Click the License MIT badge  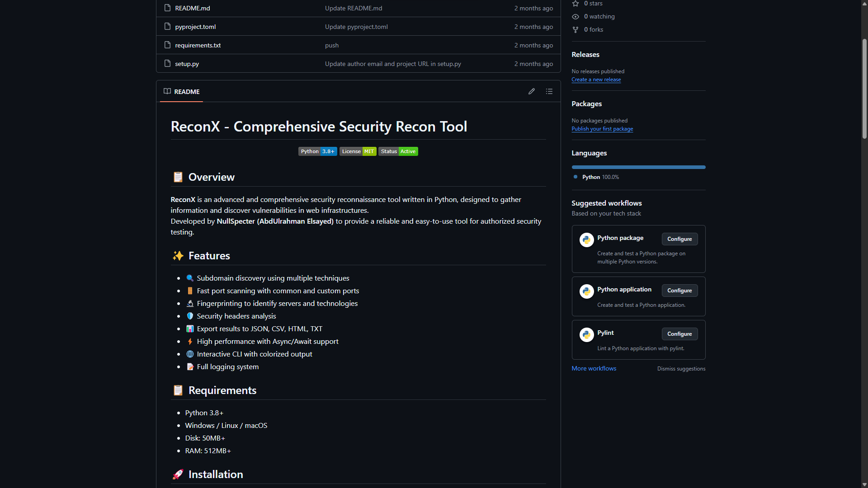[358, 151]
